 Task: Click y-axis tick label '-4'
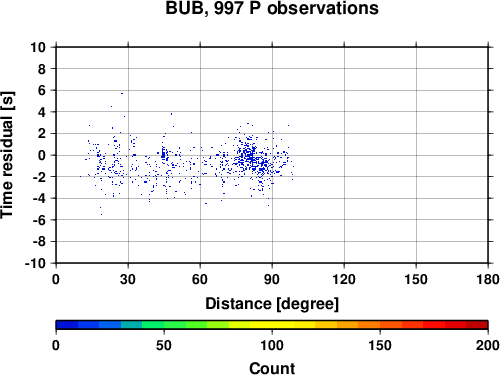(39, 198)
